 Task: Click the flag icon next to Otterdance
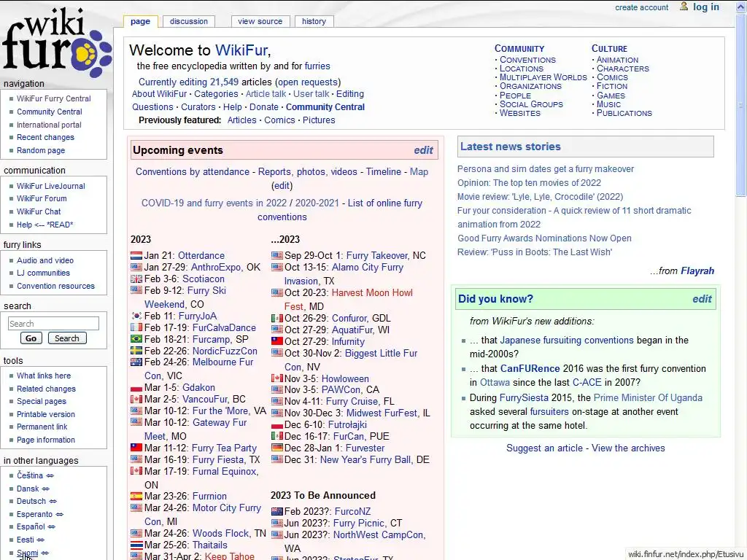point(136,256)
